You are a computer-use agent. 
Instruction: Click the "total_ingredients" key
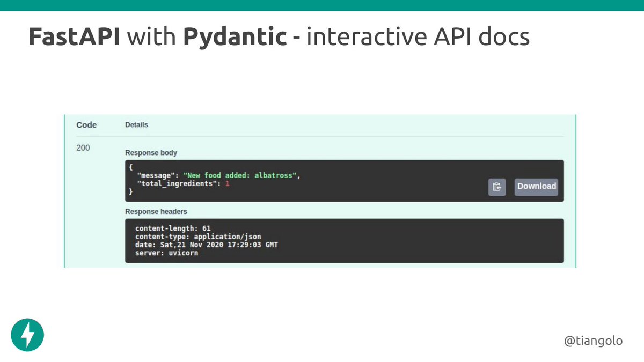177,183
